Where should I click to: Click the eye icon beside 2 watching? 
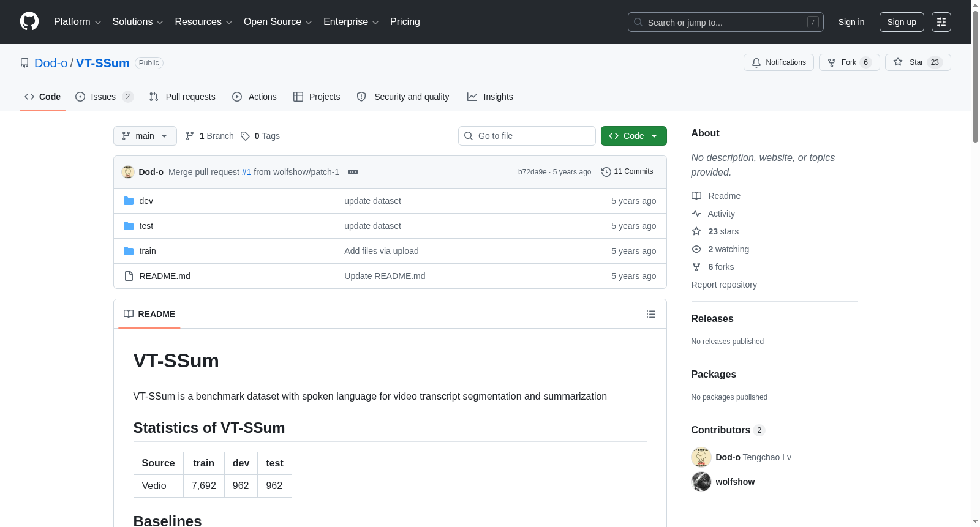696,249
